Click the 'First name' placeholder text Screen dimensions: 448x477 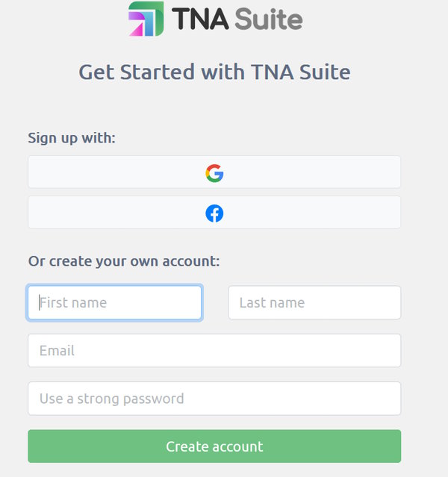tap(73, 303)
